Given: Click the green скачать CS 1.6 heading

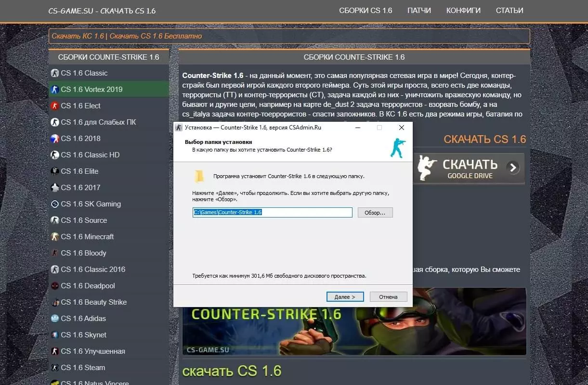Looking at the screenshot, I should tap(232, 371).
